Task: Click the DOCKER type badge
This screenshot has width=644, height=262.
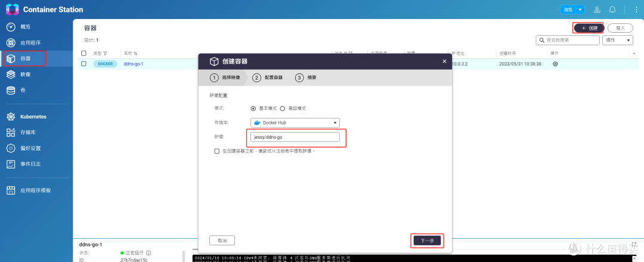Action: pos(105,64)
